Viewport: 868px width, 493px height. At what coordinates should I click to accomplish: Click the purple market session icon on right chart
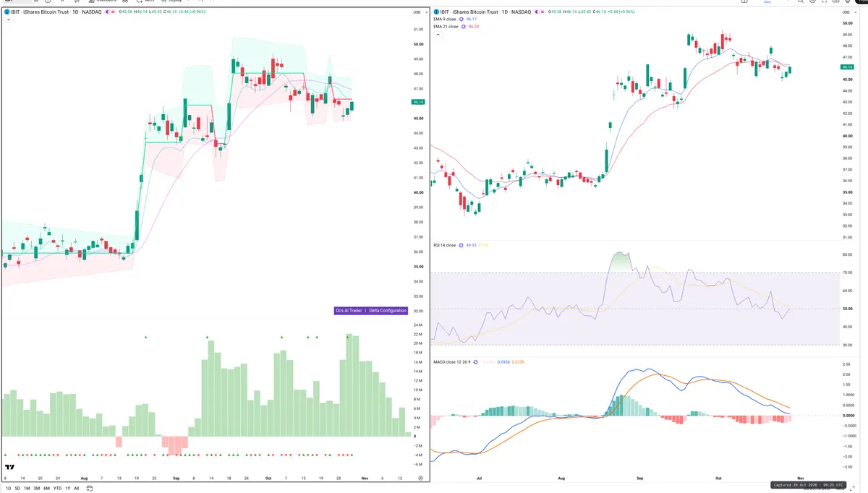pyautogui.click(x=537, y=12)
